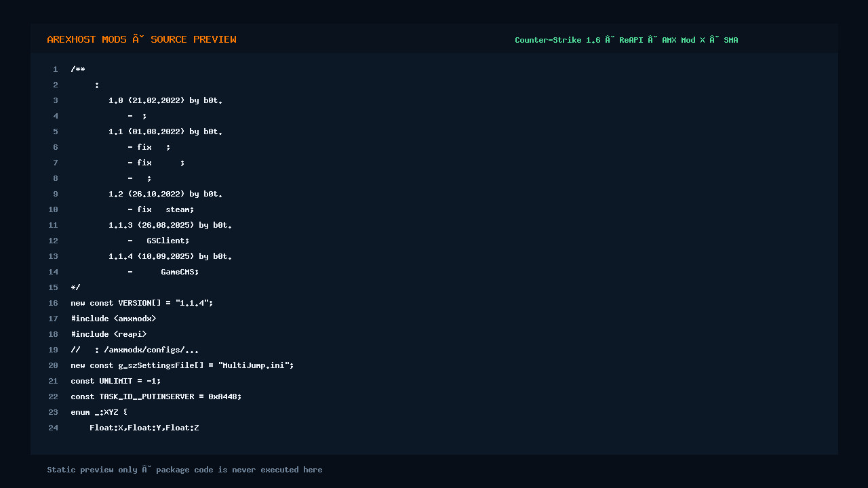Click the "GameCMS;" comment line
This screenshot has height=488, width=868.
pos(163,272)
